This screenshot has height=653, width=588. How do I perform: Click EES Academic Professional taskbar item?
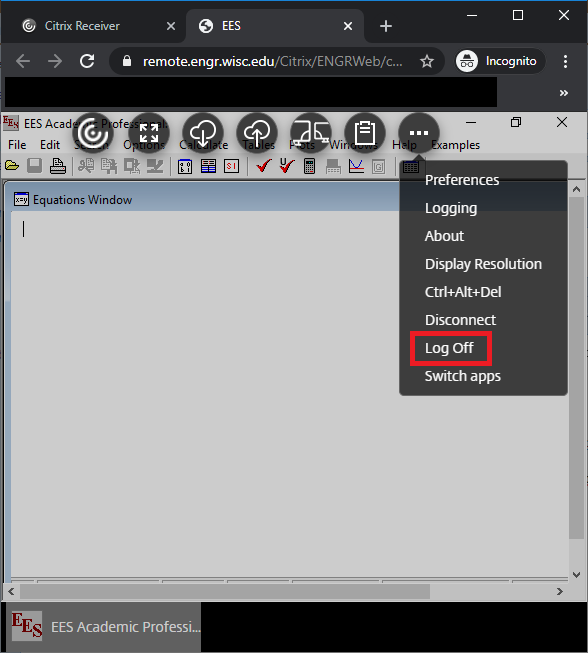[103, 627]
